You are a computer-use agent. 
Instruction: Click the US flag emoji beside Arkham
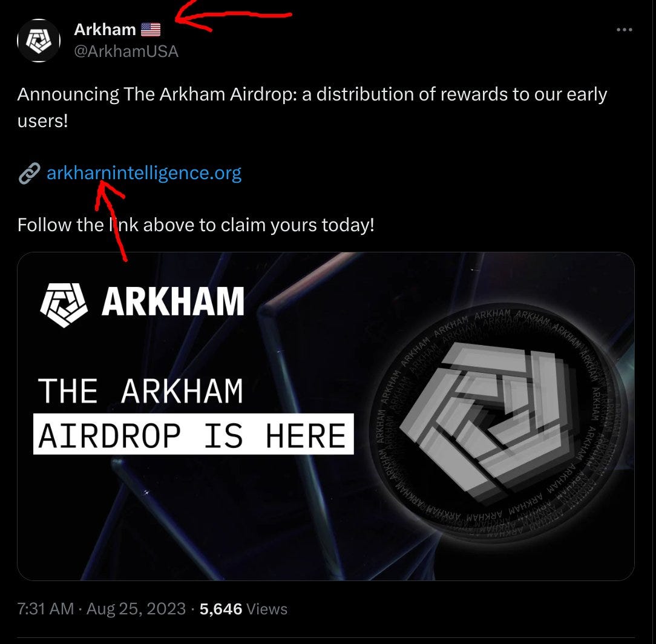(x=151, y=30)
